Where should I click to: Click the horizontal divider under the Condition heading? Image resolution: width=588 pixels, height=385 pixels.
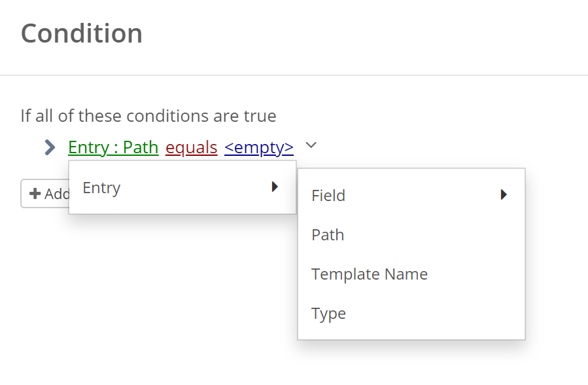294,75
